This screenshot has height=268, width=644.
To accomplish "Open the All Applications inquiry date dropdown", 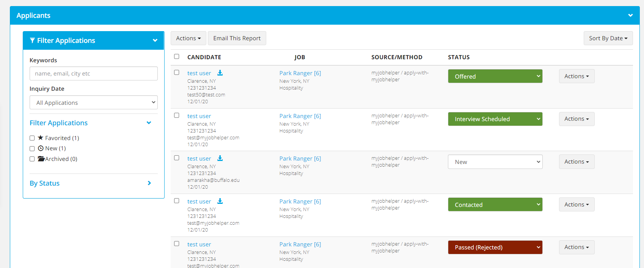I will pos(94,102).
